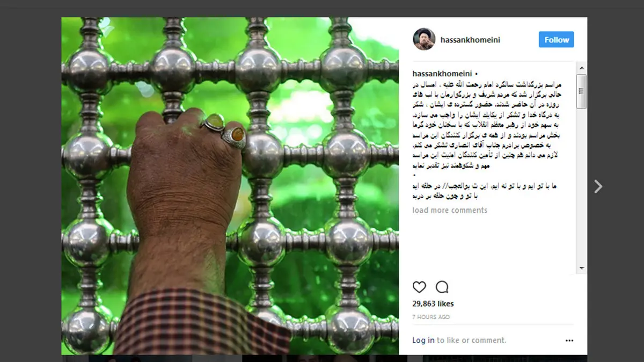
Task: Click the poem verse below caption
Action: coord(493,191)
